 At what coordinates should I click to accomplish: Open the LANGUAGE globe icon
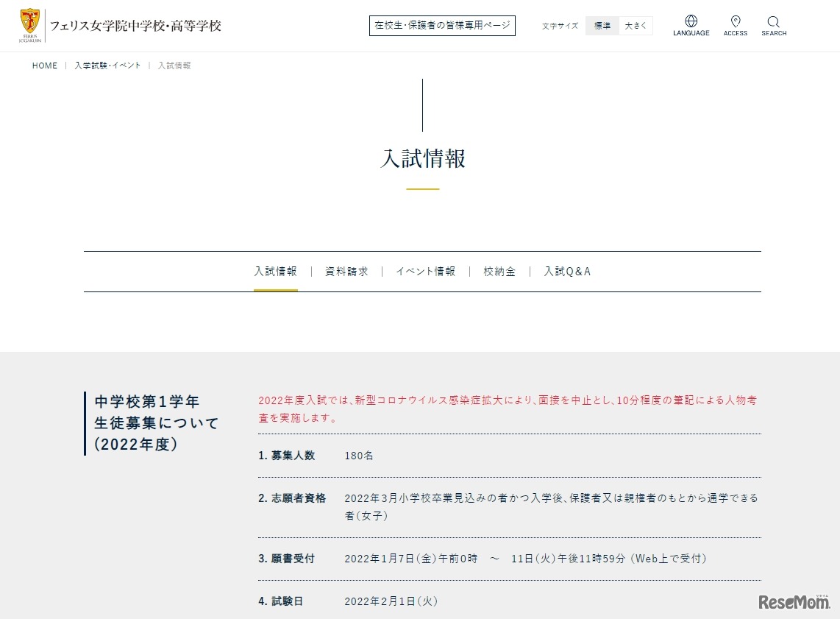tap(691, 26)
